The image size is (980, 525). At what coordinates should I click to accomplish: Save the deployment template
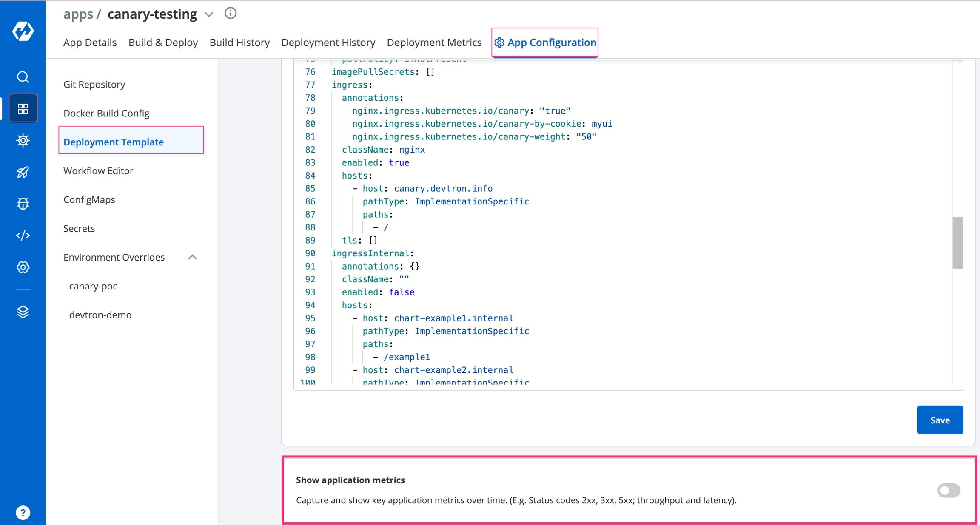tap(940, 420)
